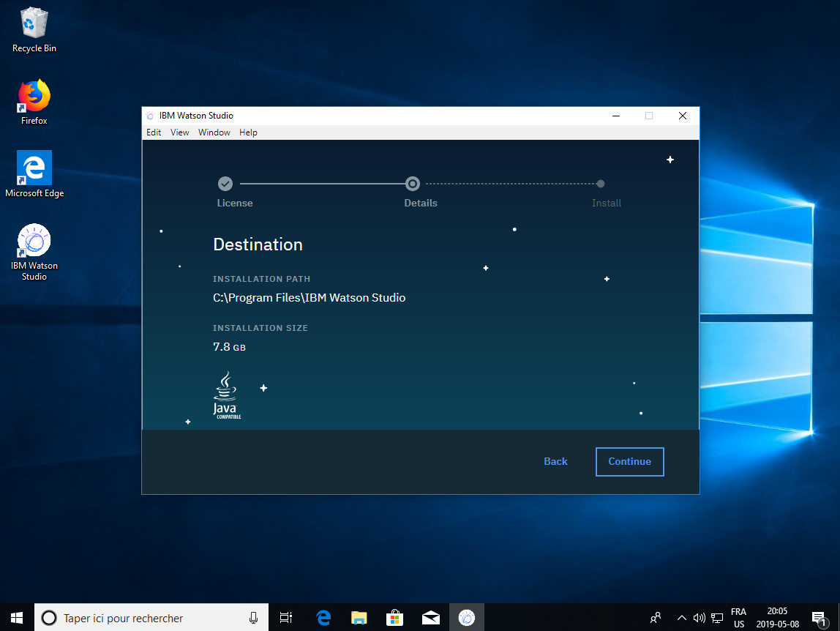This screenshot has height=631, width=840.
Task: Click the Install step dot
Action: tap(601, 184)
